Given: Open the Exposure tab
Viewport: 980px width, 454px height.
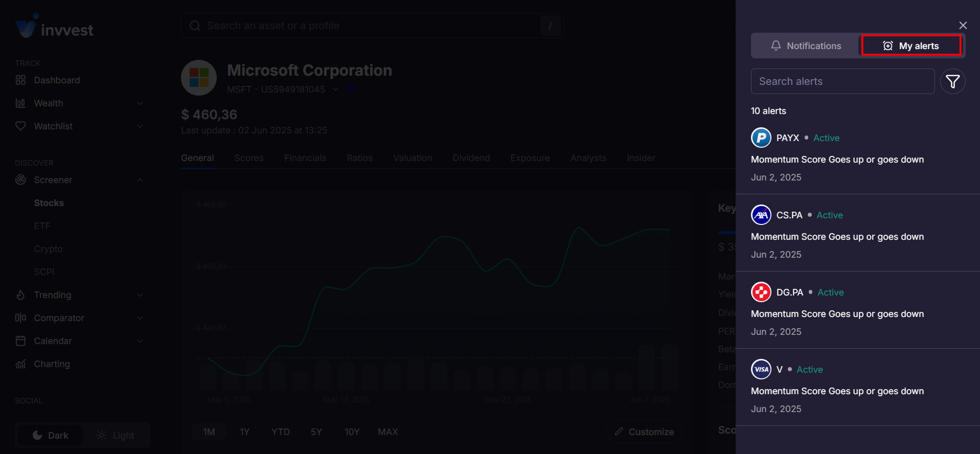Looking at the screenshot, I should [530, 158].
